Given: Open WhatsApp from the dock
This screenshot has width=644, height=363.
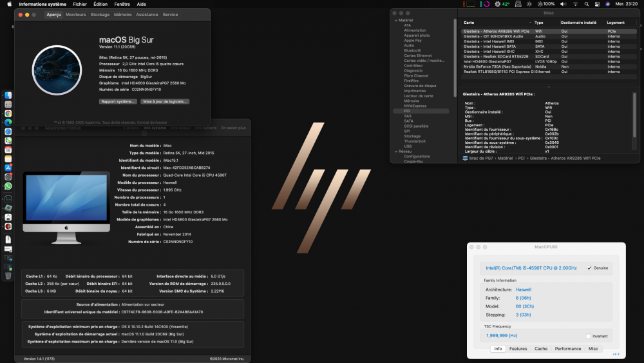Looking at the screenshot, I should [8, 186].
